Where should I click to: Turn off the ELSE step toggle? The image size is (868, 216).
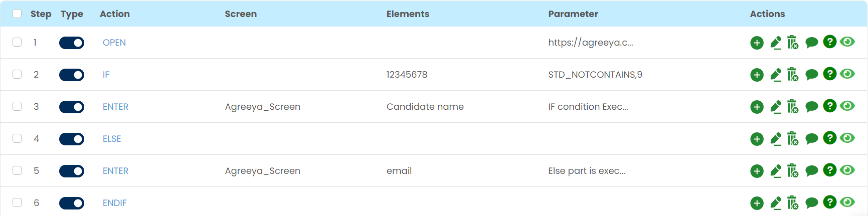[72, 139]
